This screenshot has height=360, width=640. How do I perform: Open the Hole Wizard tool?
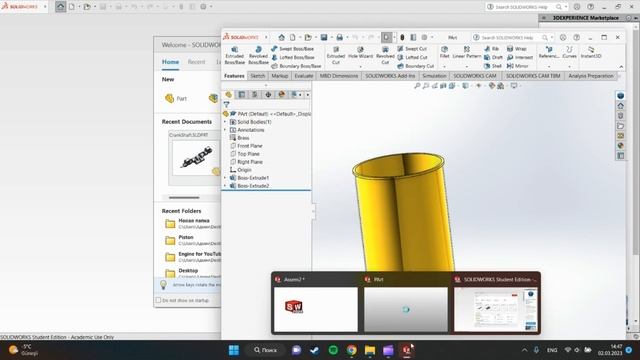[x=360, y=53]
